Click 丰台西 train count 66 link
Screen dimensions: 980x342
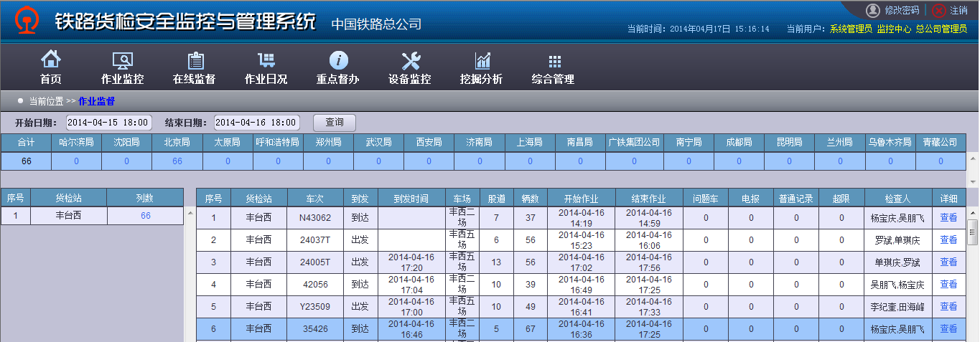point(146,216)
